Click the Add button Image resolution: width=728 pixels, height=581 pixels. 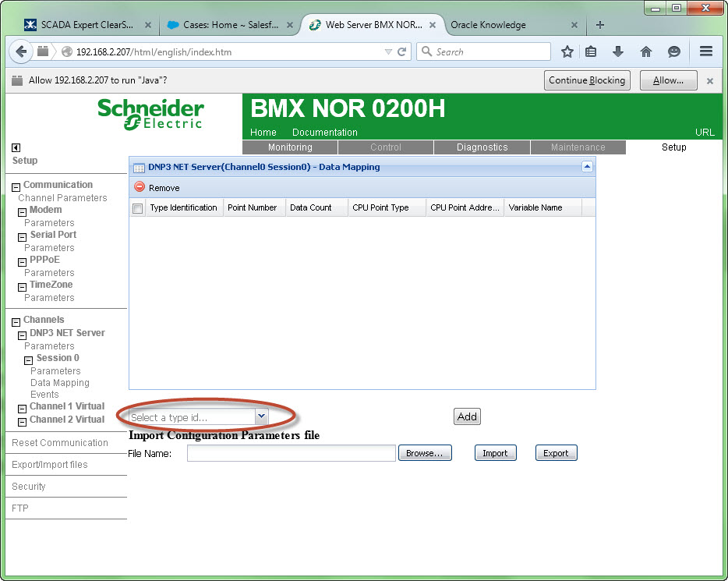point(467,416)
